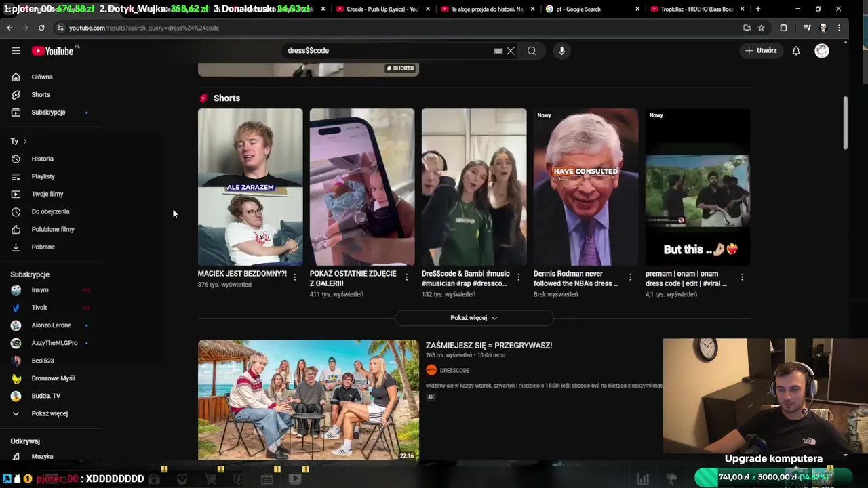868x488 pixels.
Task: Open options for POKAŻ OSTATNIE ZDJĘCIE short
Action: pos(406,277)
